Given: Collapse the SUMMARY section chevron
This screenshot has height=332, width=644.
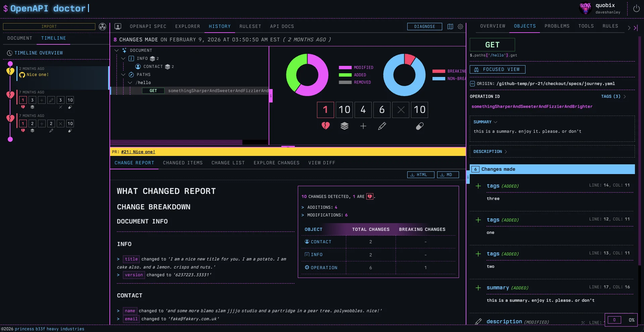Looking at the screenshot, I should (x=495, y=122).
